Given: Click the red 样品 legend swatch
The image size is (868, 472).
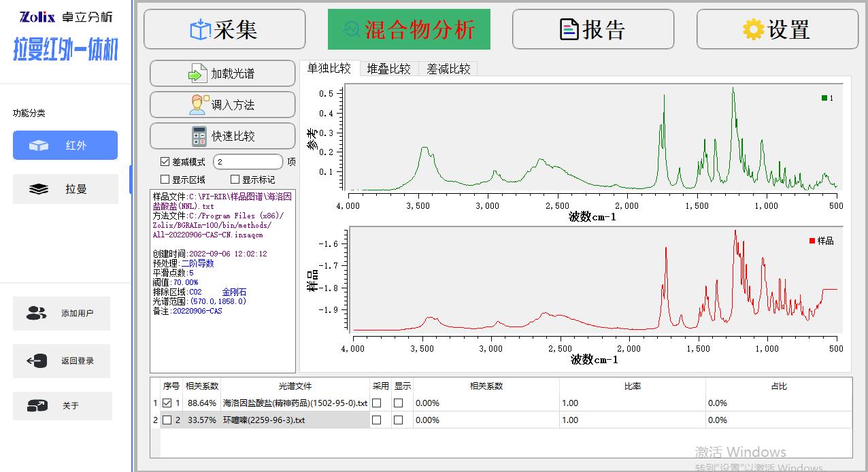Looking at the screenshot, I should [812, 241].
